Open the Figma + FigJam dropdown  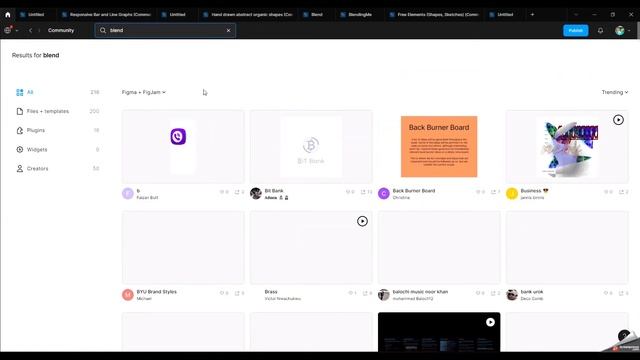click(144, 92)
